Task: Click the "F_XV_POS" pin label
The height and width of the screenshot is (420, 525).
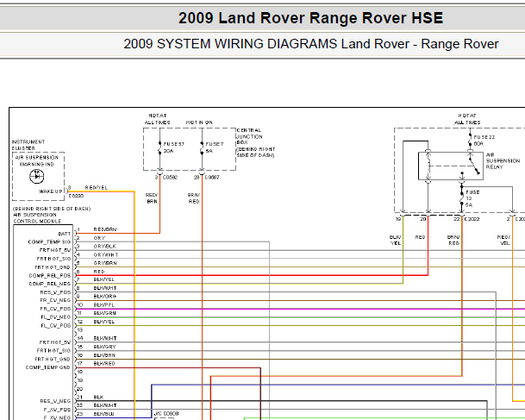Action: tap(57, 410)
